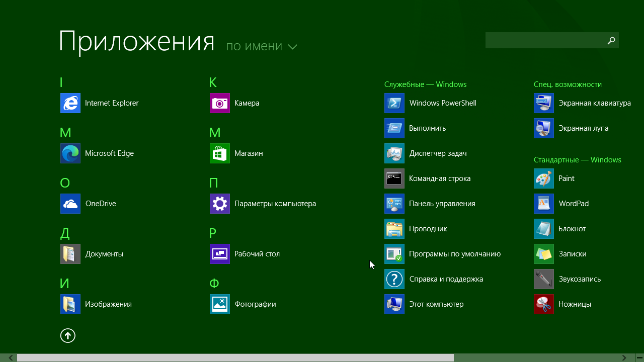Viewport: 644px width, 362px height.
Task: Open the Рабочий стол tile icon
Action: click(x=220, y=254)
